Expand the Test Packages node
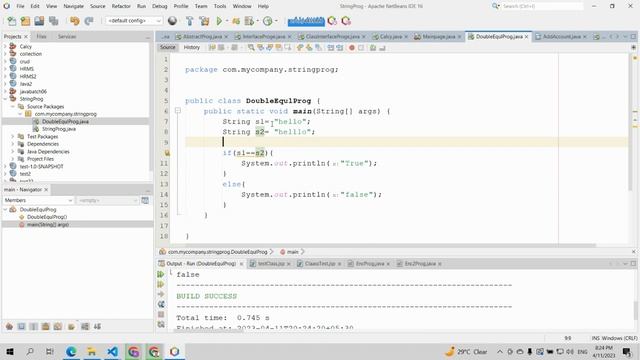 coord(13,136)
